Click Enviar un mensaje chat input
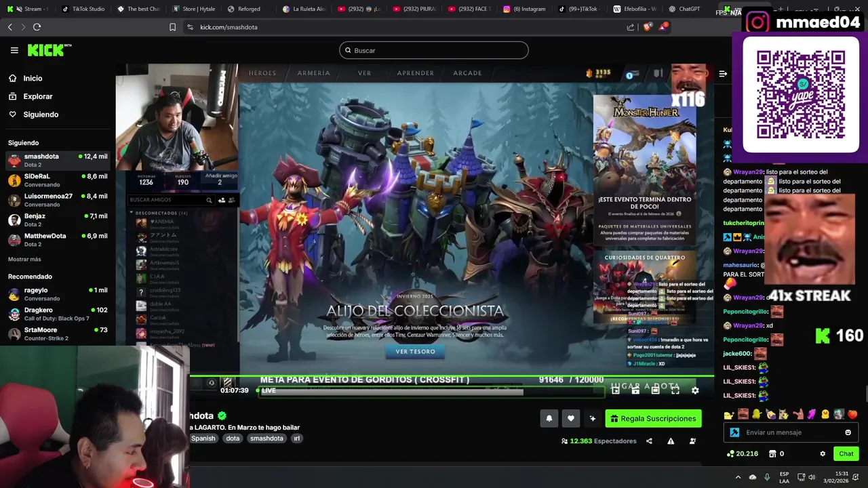The width and height of the screenshot is (868, 488). pos(792,432)
